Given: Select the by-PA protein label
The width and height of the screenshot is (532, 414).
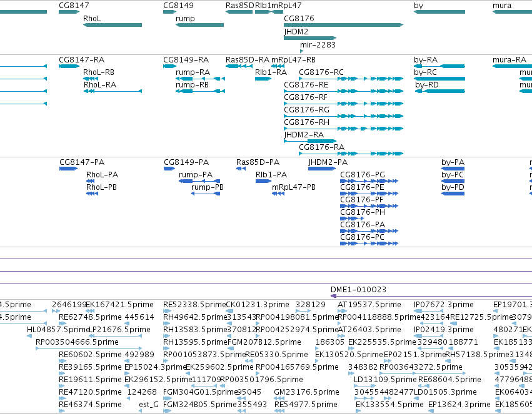Looking at the screenshot, I should 453,162.
